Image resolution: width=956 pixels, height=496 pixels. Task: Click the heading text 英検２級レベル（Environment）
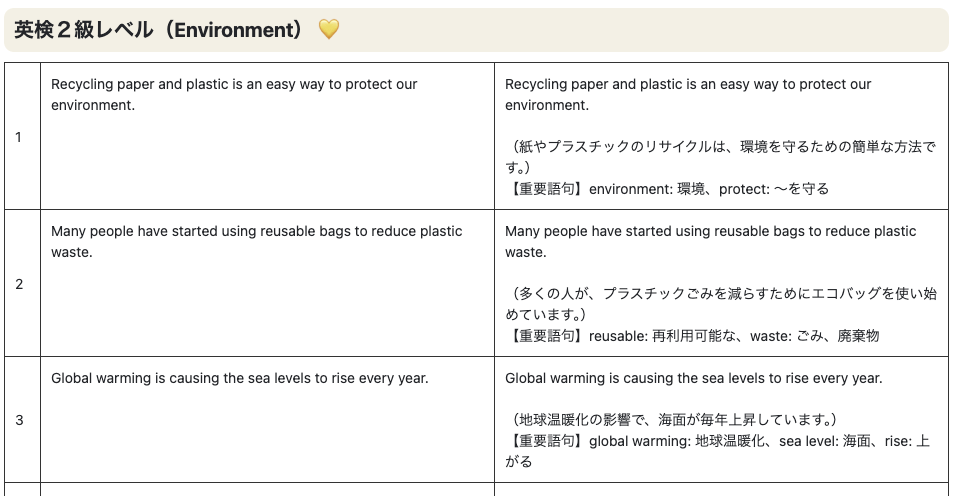point(158,30)
